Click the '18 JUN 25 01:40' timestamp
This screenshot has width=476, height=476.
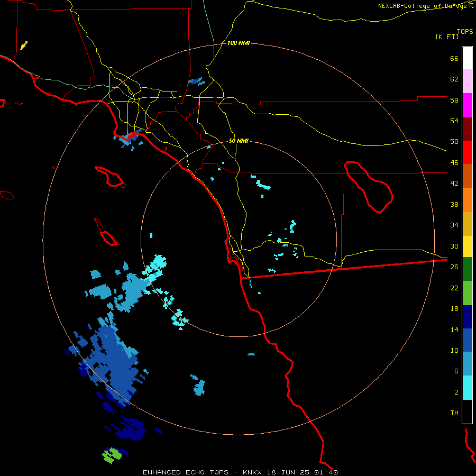pos(303,472)
